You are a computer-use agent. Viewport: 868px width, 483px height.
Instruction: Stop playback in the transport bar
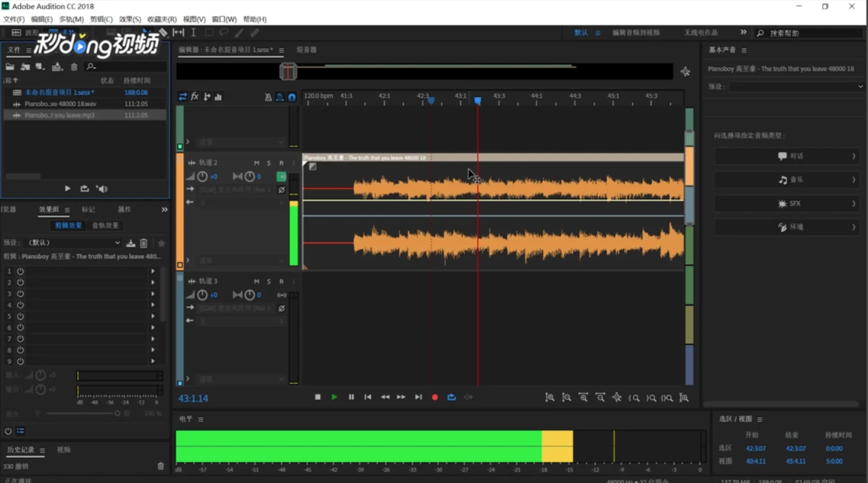pos(317,397)
